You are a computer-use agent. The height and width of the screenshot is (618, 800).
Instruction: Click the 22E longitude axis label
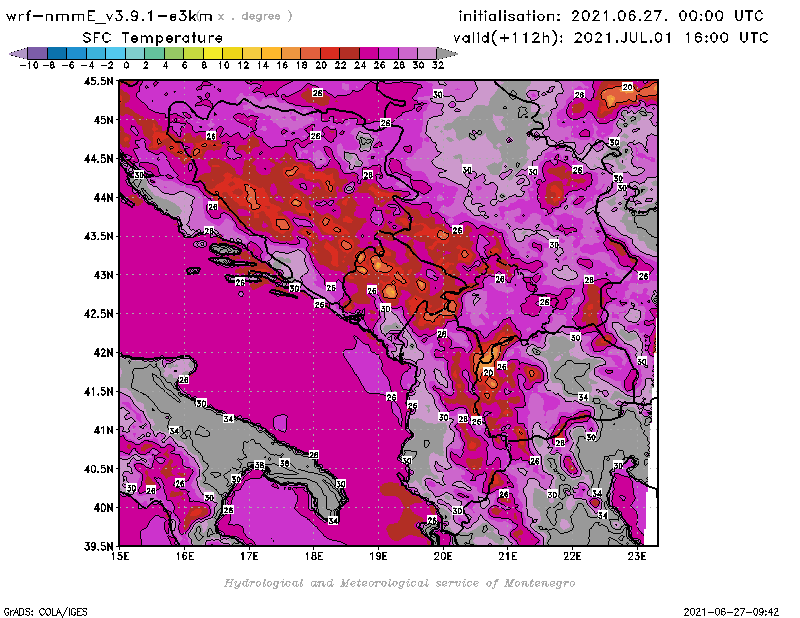click(x=572, y=556)
